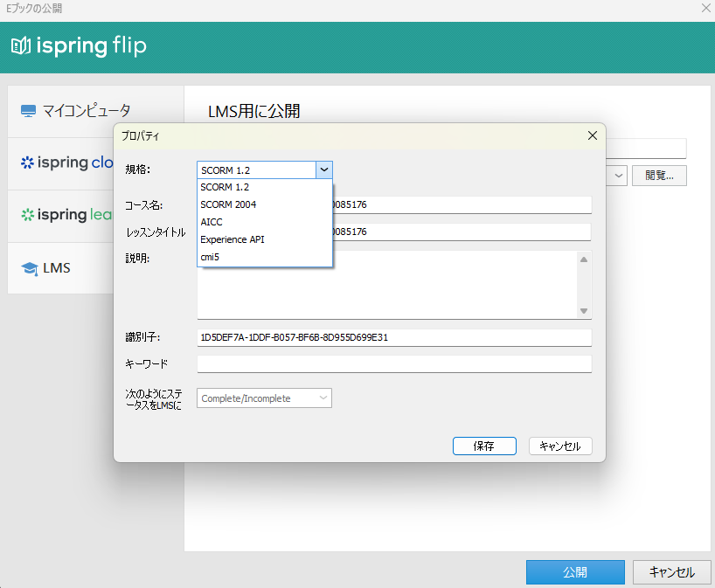This screenshot has width=715, height=588.
Task: Click the description scrollbar up arrow
Action: click(x=584, y=259)
